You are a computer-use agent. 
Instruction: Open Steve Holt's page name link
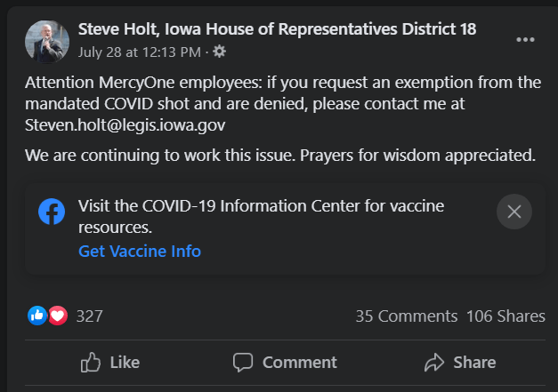tap(277, 28)
